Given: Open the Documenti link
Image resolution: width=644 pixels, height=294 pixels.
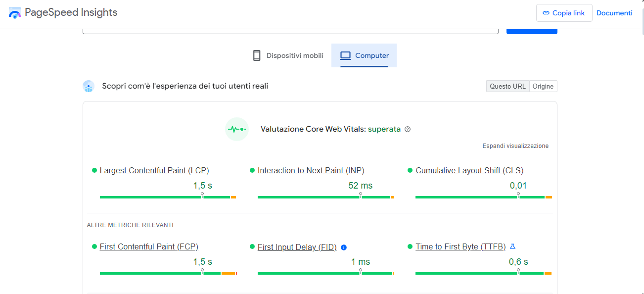Looking at the screenshot, I should pyautogui.click(x=614, y=13).
